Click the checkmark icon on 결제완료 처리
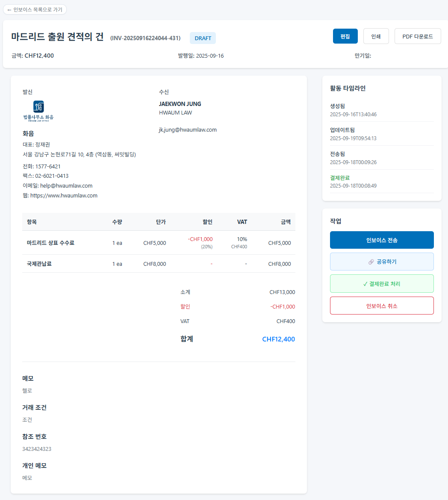The height and width of the screenshot is (500, 448). tap(365, 284)
